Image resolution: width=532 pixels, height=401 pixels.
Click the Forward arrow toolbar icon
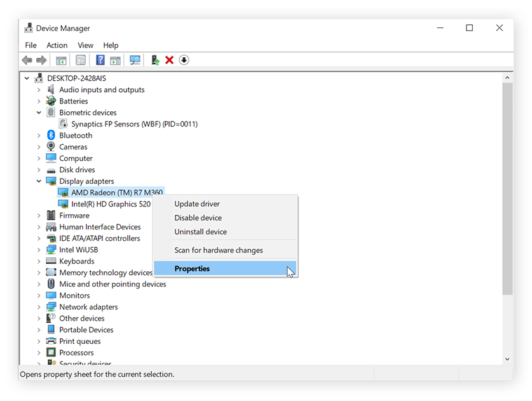pyautogui.click(x=41, y=60)
